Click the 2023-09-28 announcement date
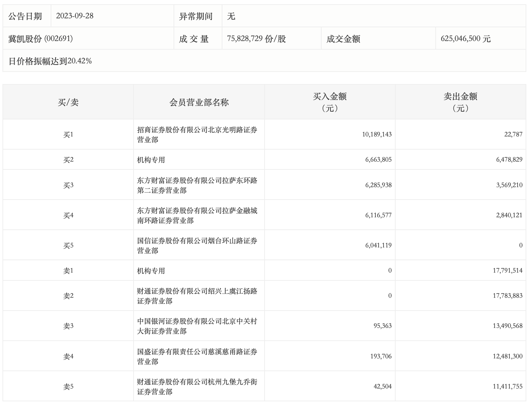The height and width of the screenshot is (407, 532). [75, 16]
